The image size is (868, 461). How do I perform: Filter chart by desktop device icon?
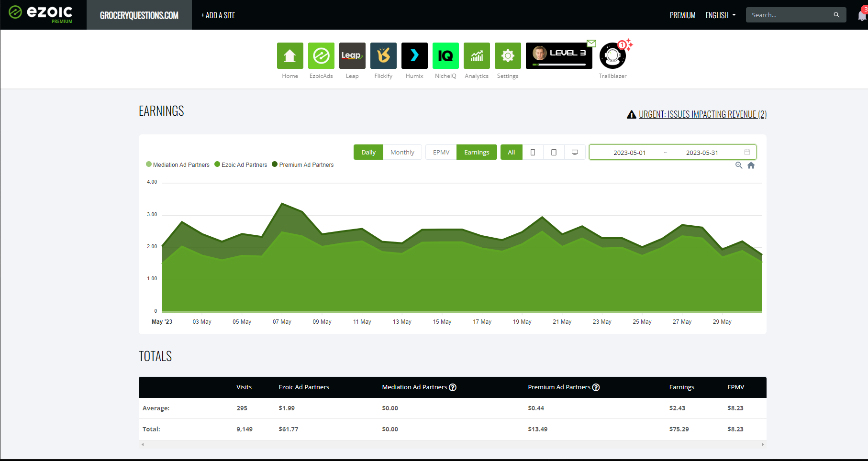pyautogui.click(x=575, y=152)
